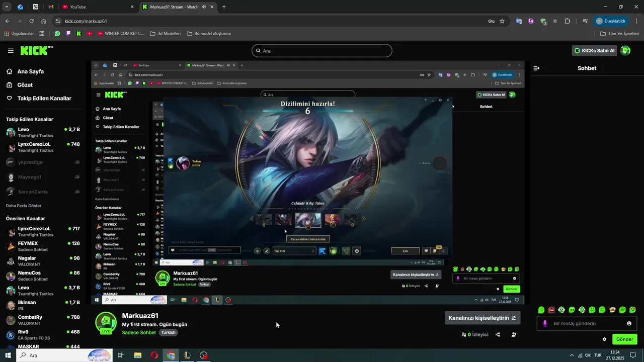Click the Windows Start button
644x362 pixels.
click(8, 355)
